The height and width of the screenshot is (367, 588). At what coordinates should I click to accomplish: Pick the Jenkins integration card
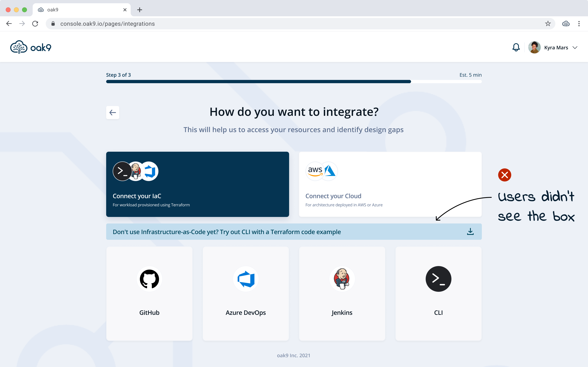pyautogui.click(x=342, y=293)
